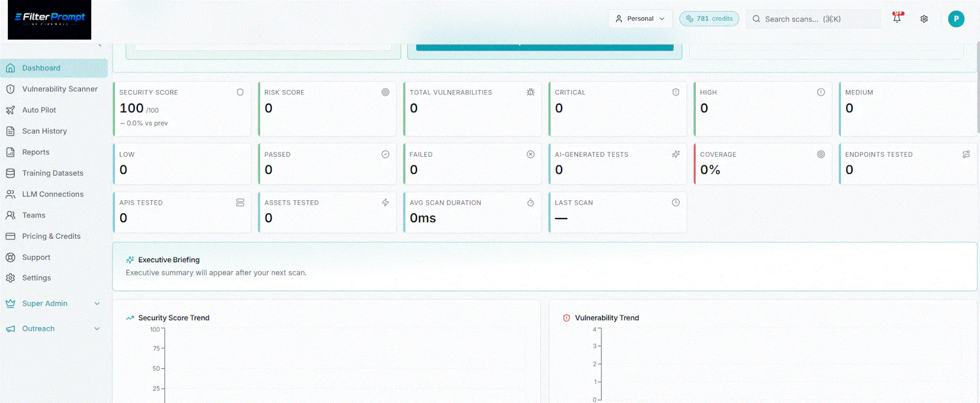Click the Executive summary placeholder text

click(x=216, y=273)
